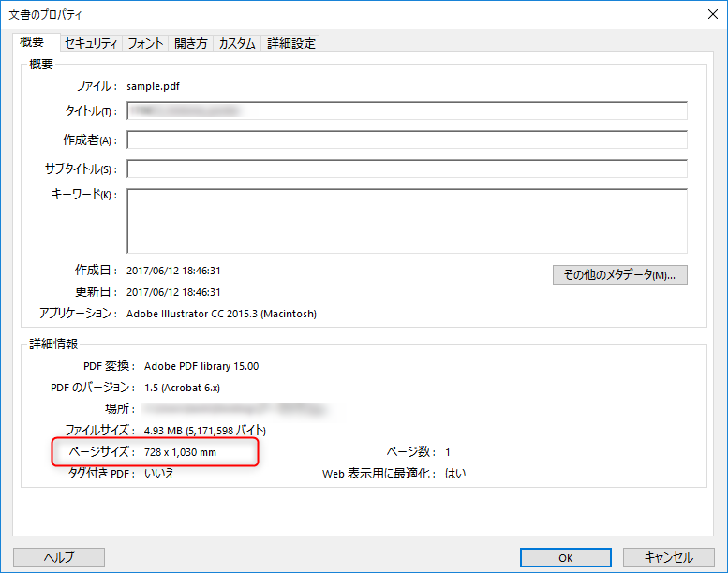728x573 pixels.
Task: Place cursor in the キーワード text area
Action: click(x=407, y=221)
